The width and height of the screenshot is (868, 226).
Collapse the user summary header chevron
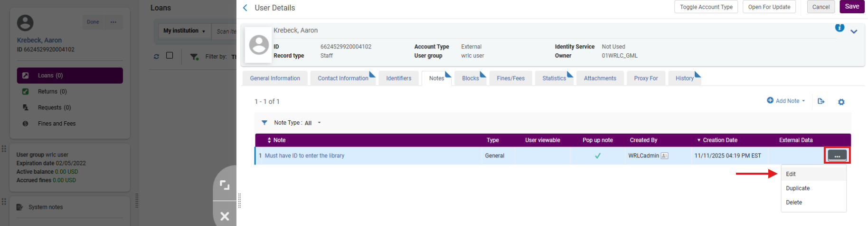[854, 32]
